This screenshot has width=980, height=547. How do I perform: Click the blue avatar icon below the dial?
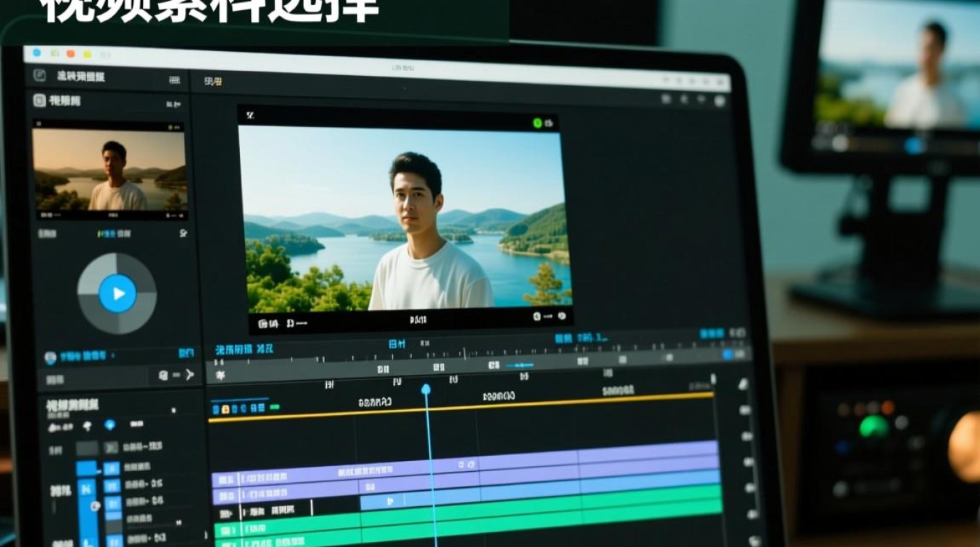coord(50,357)
